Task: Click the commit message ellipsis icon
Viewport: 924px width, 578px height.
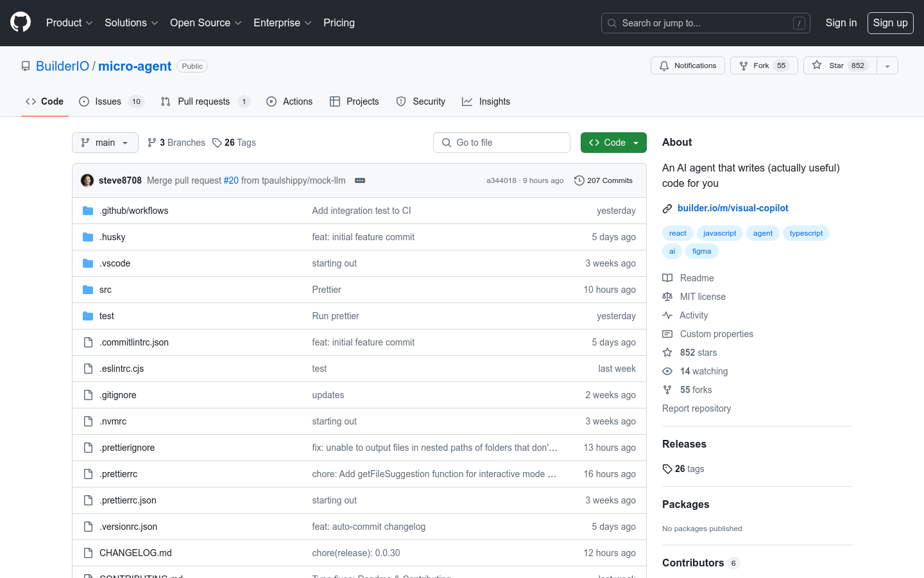Action: click(360, 180)
